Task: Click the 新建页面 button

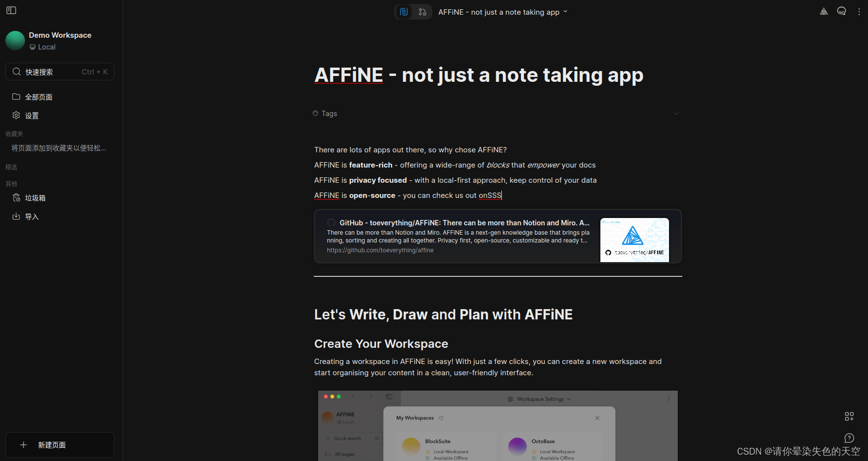Action: 59,445
